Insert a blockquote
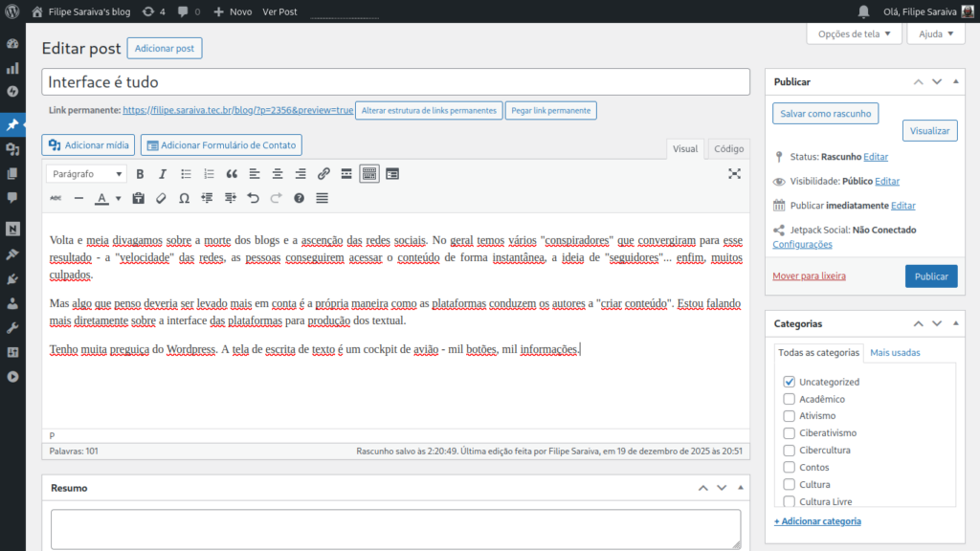This screenshot has width=980, height=551. [x=232, y=174]
